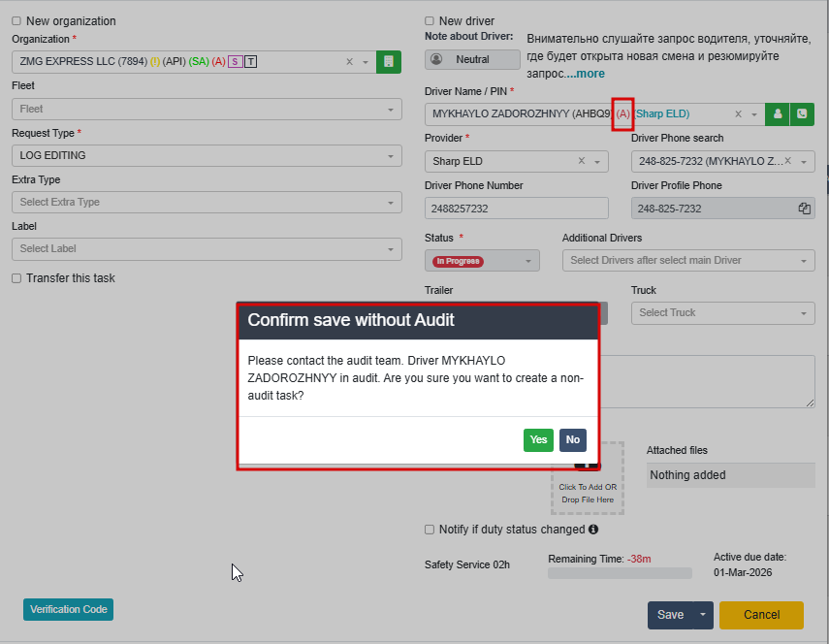Click the Neutral driver note avatar icon

[x=436, y=59]
